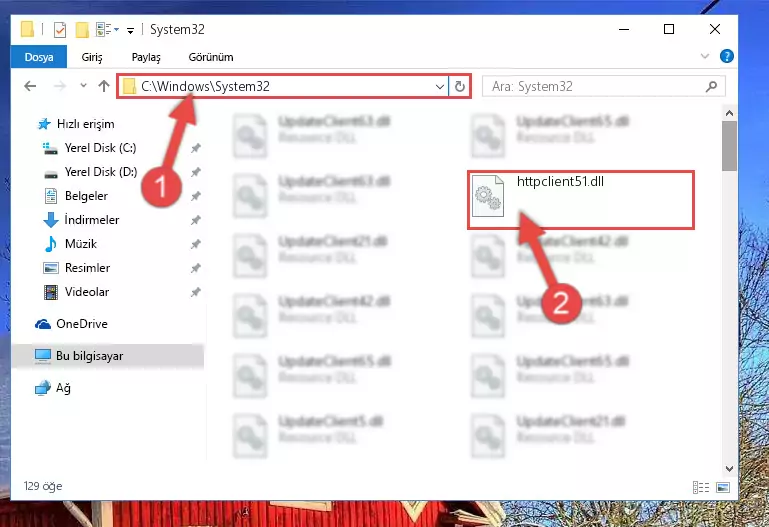Click the pin icon next to Yerel Disk (D:)
The image size is (769, 527).
195,172
